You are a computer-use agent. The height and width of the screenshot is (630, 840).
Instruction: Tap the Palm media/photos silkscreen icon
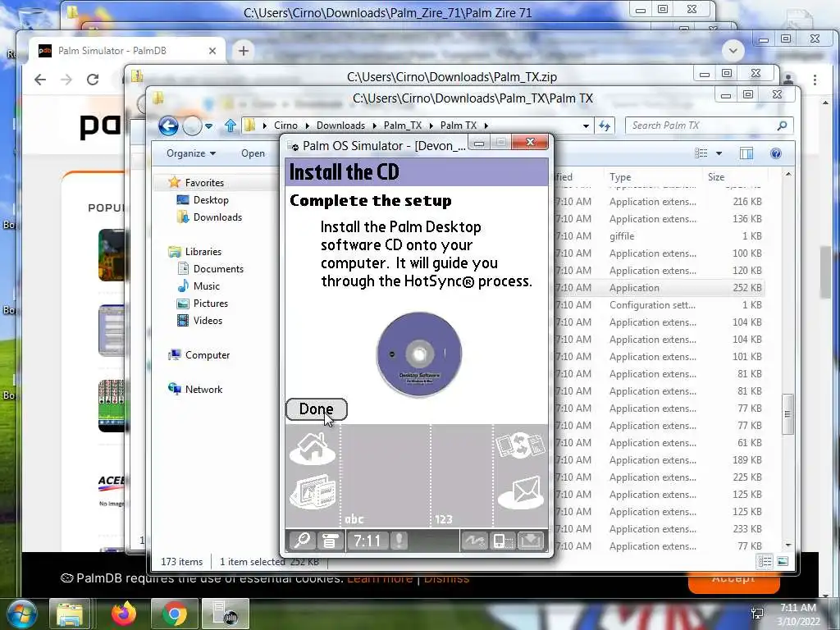pyautogui.click(x=313, y=492)
